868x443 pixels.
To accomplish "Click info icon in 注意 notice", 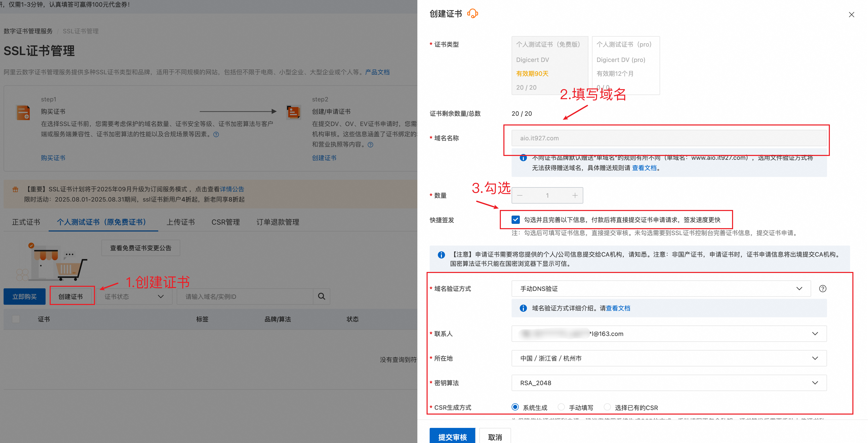I will pos(441,255).
